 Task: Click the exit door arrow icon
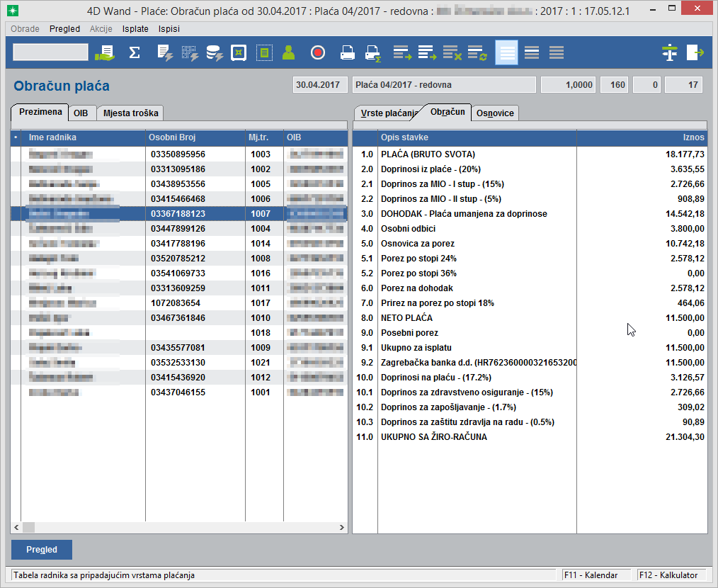[x=695, y=52]
